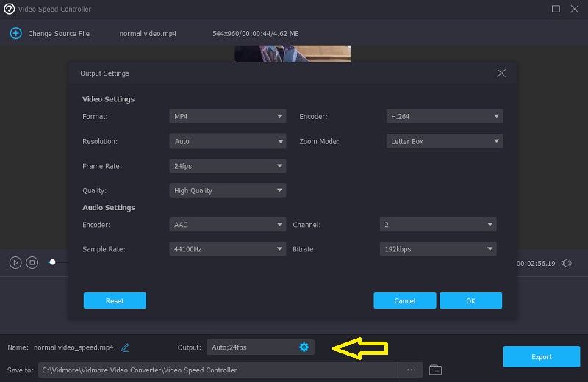Click the Change Source File plus icon
This screenshot has height=382, width=588.
15,33
